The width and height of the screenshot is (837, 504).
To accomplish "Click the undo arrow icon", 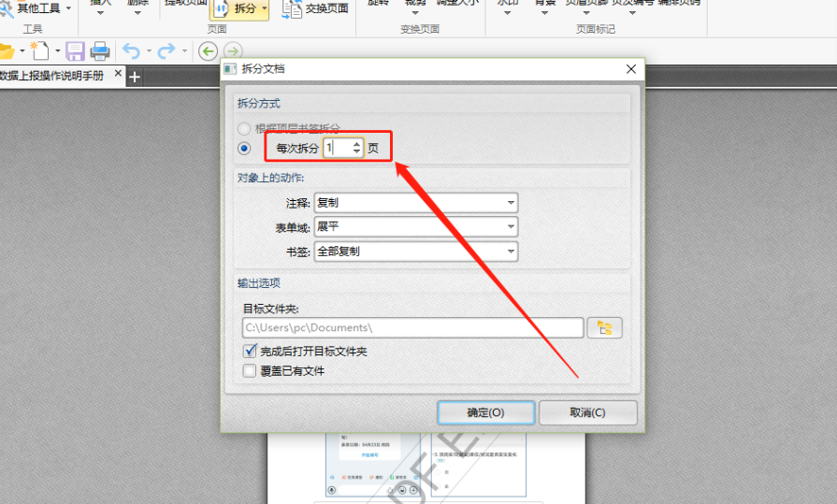I will pyautogui.click(x=131, y=51).
